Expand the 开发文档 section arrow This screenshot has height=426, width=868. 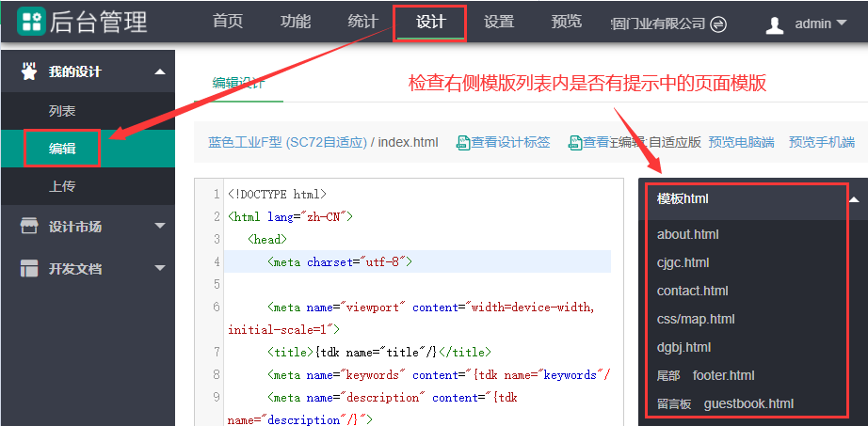[x=159, y=269]
